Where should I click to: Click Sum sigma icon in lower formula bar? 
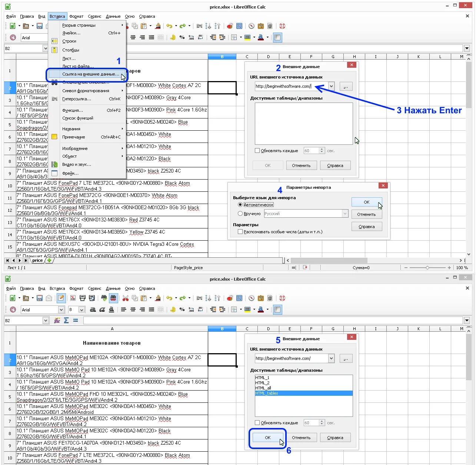click(66, 320)
